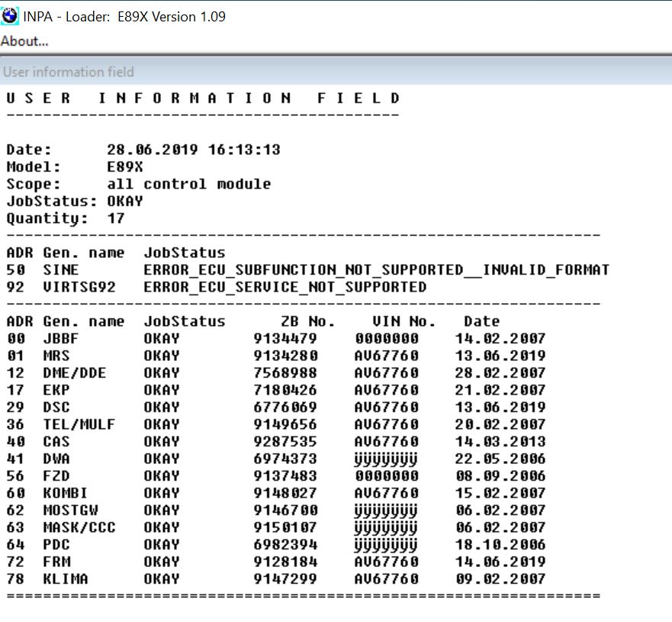
Task: Click the VIN 0000000 in JBBF row
Action: click(387, 339)
